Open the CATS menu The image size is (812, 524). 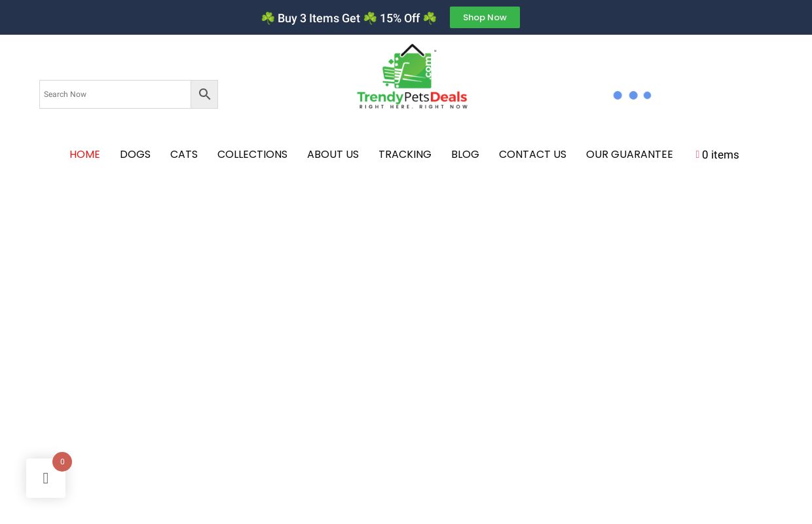pyautogui.click(x=184, y=155)
